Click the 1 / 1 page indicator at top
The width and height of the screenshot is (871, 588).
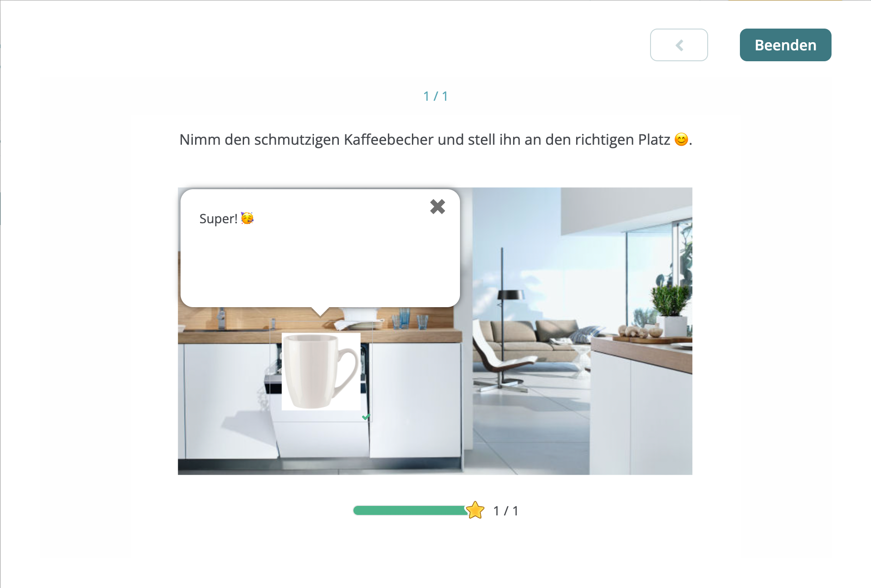point(435,96)
